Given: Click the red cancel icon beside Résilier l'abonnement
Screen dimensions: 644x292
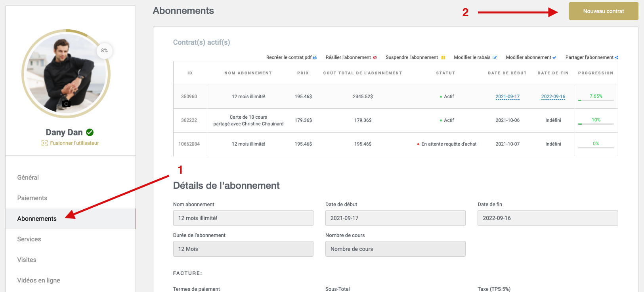Looking at the screenshot, I should (x=375, y=58).
